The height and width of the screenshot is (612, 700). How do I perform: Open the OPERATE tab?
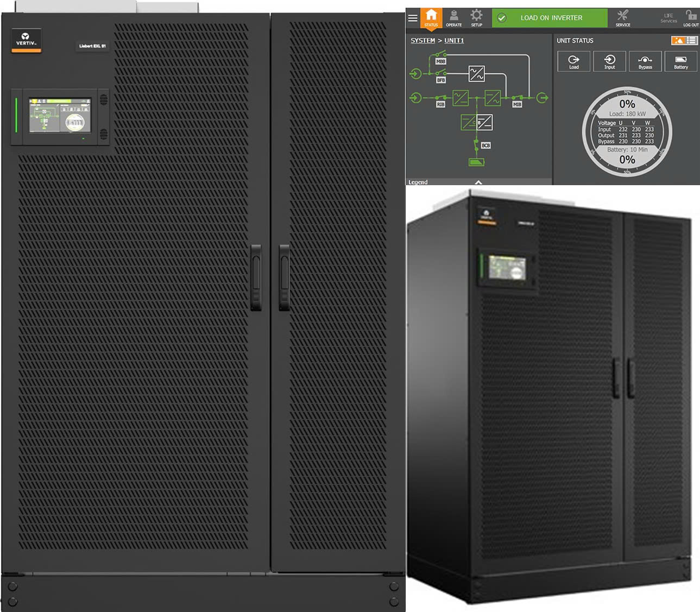(x=454, y=18)
